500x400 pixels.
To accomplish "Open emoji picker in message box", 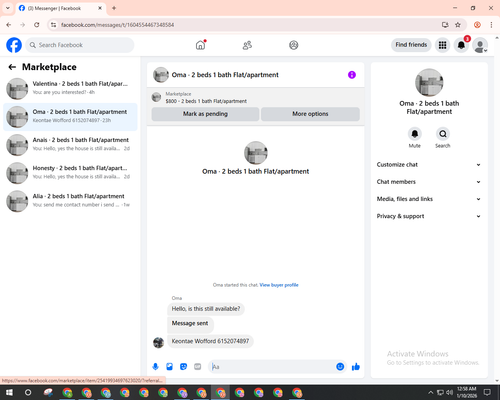I will (340, 367).
